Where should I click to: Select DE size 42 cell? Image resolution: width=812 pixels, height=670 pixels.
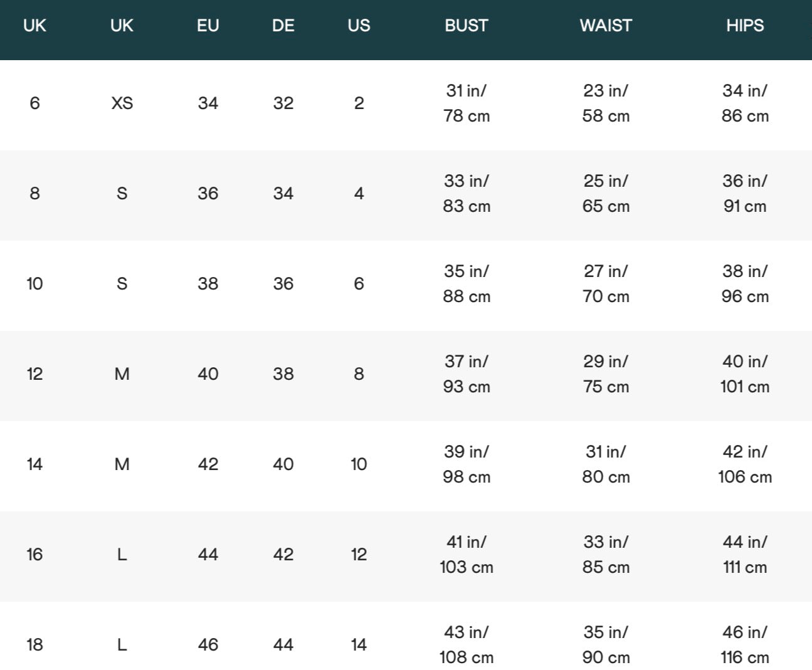(x=283, y=555)
